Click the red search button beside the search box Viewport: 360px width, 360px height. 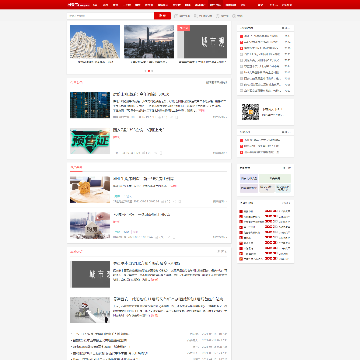pos(162,16)
